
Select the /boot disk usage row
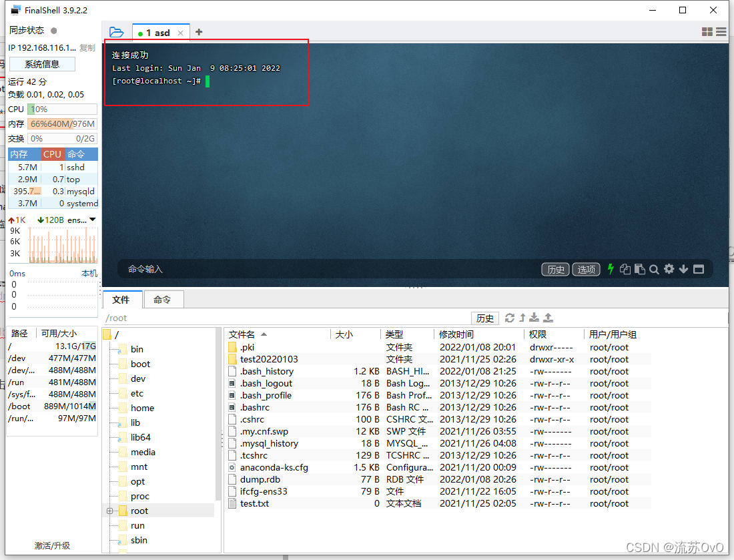(52, 406)
